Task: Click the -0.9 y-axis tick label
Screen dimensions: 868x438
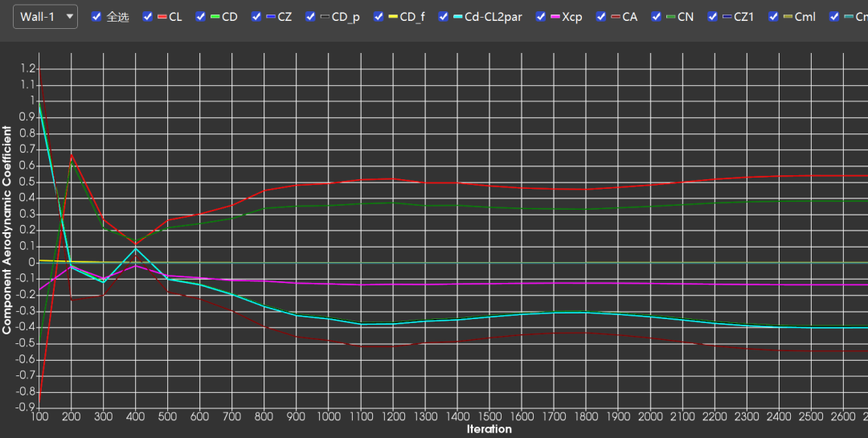Action: [27, 408]
